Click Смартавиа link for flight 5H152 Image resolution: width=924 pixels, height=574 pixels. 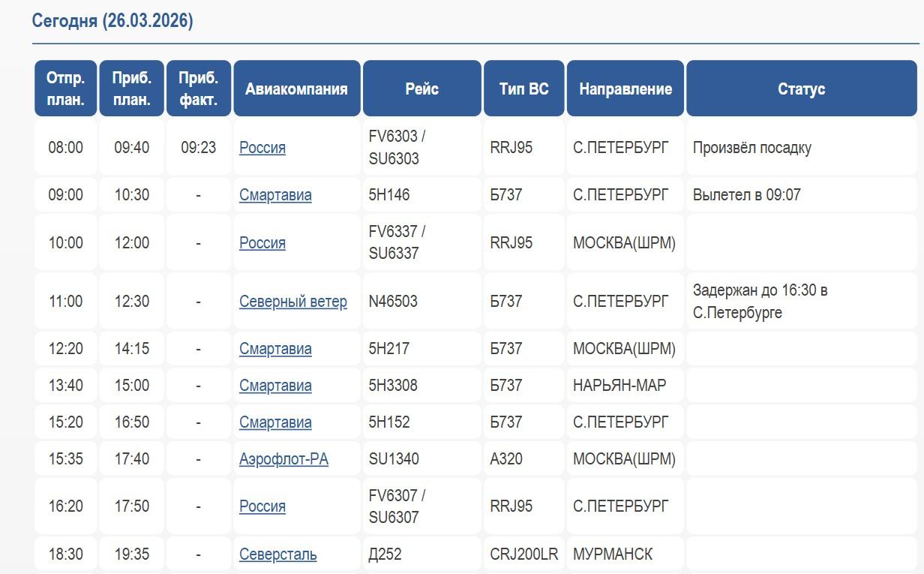pyautogui.click(x=275, y=422)
